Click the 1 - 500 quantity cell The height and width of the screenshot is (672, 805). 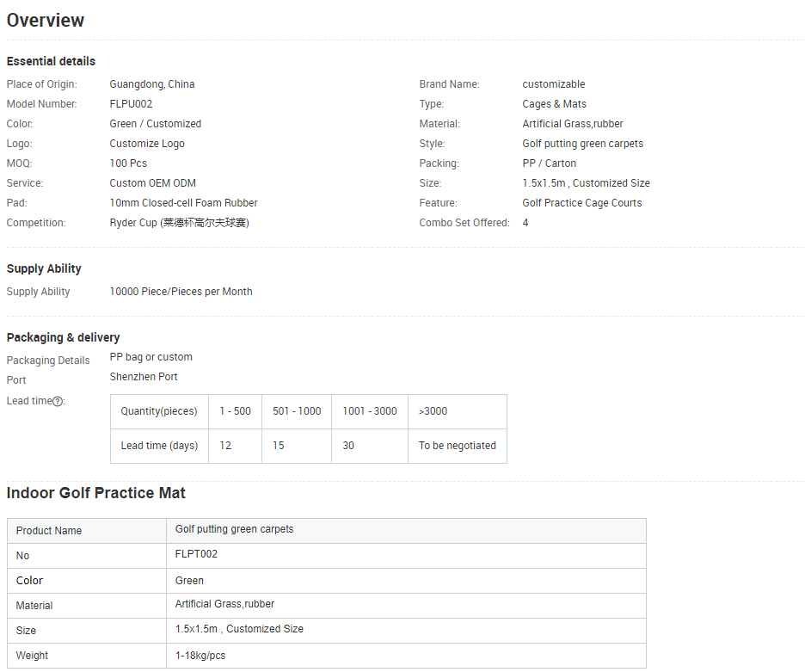[x=235, y=411]
